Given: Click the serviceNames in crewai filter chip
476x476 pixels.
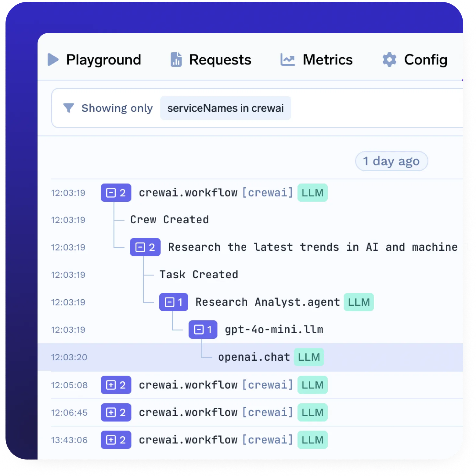Looking at the screenshot, I should click(x=225, y=108).
